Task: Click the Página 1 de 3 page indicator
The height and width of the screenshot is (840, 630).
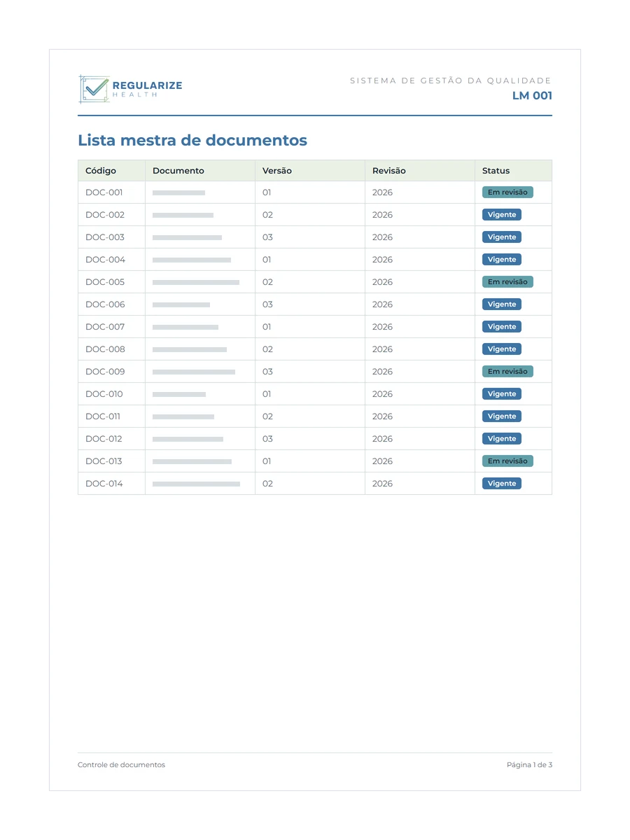Action: 529,765
